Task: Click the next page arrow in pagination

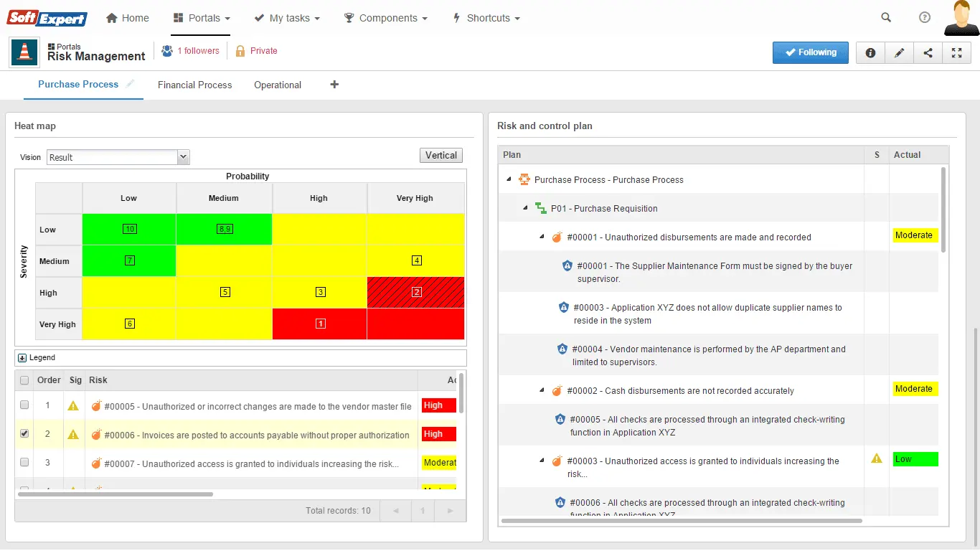Action: click(450, 511)
